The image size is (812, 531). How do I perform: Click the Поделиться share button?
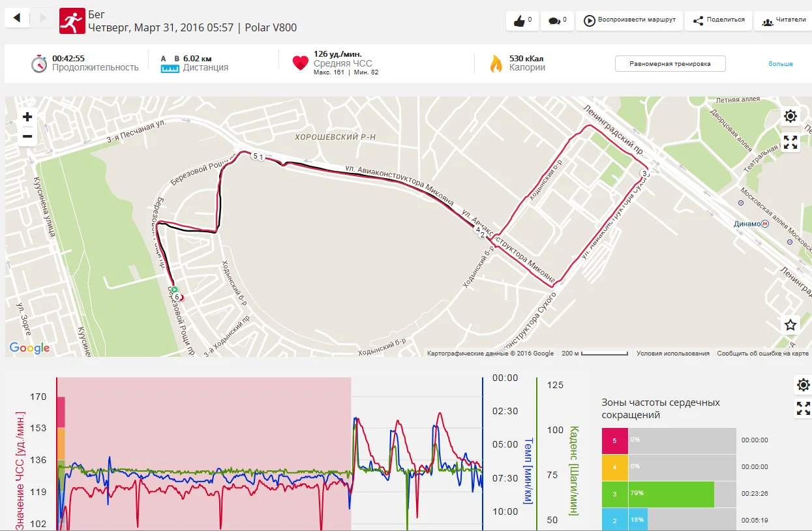(x=718, y=21)
